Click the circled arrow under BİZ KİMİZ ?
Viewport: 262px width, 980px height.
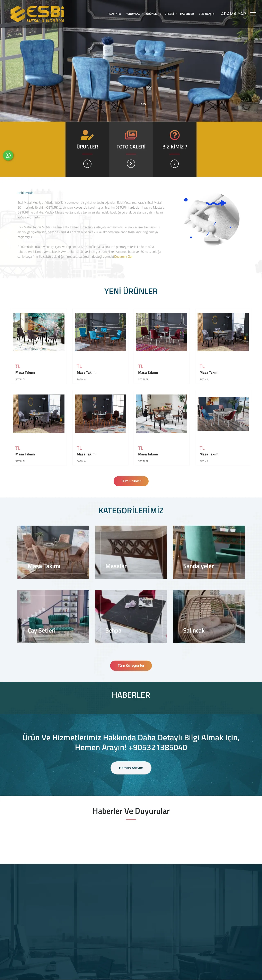pos(174,164)
